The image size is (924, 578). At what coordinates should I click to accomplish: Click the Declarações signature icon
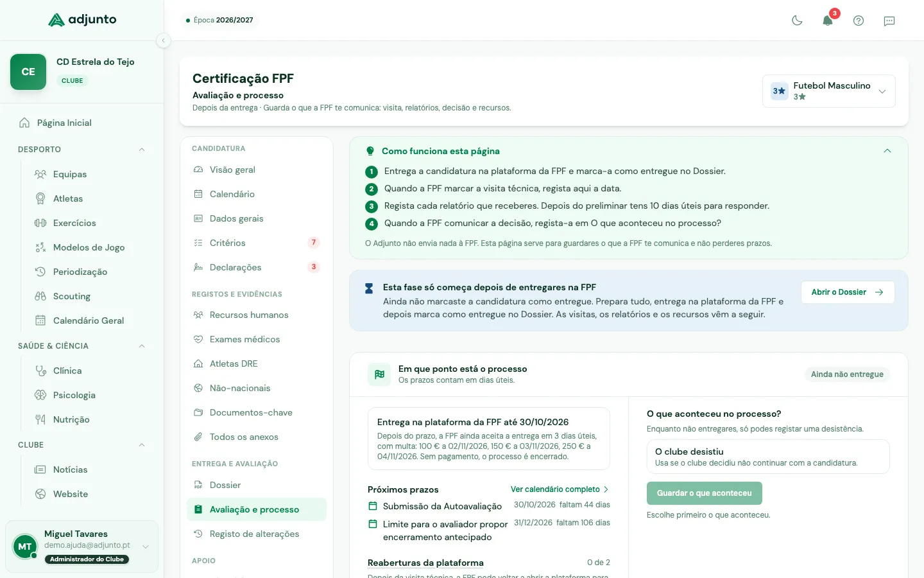coord(198,267)
